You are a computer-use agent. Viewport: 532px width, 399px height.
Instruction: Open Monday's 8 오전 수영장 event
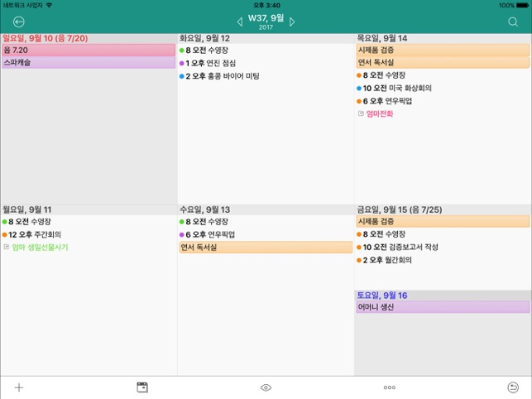26,222
